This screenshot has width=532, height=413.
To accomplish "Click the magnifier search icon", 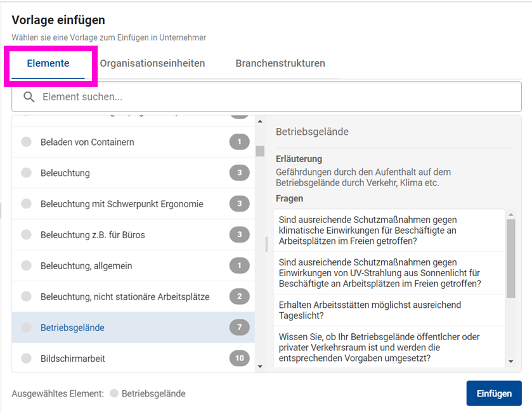I will click(29, 97).
